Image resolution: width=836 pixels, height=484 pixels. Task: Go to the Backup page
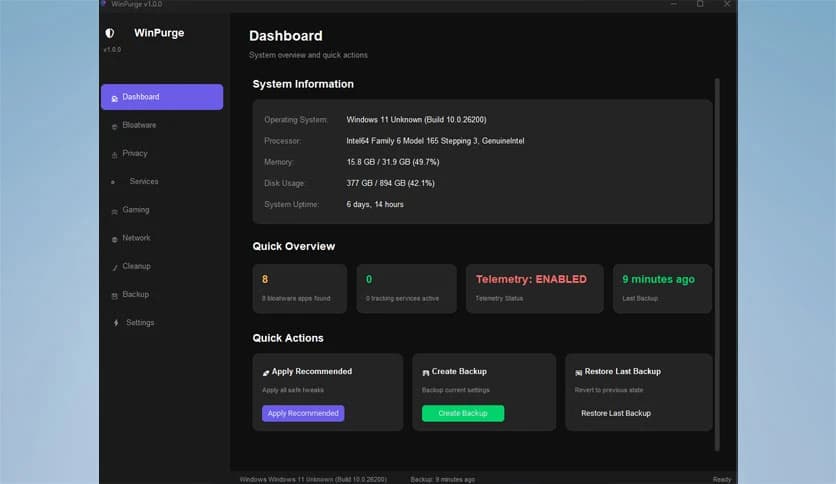[x=162, y=295]
